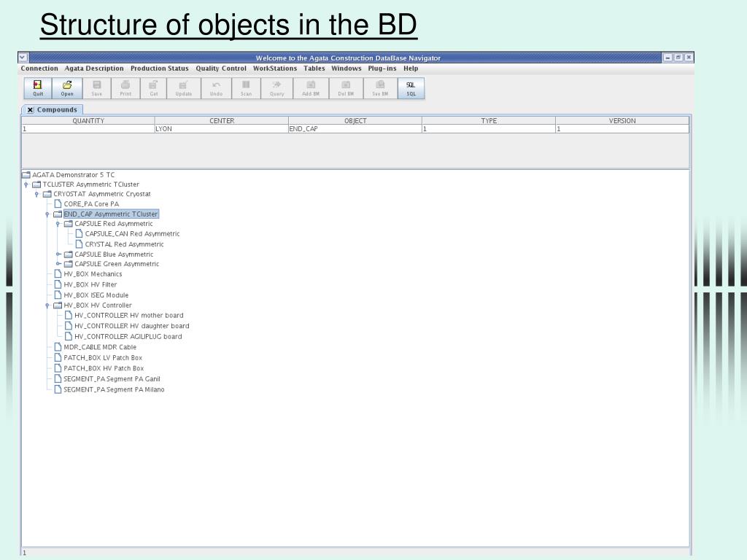Open the window system menu icon at title bar left

pos(23,58)
